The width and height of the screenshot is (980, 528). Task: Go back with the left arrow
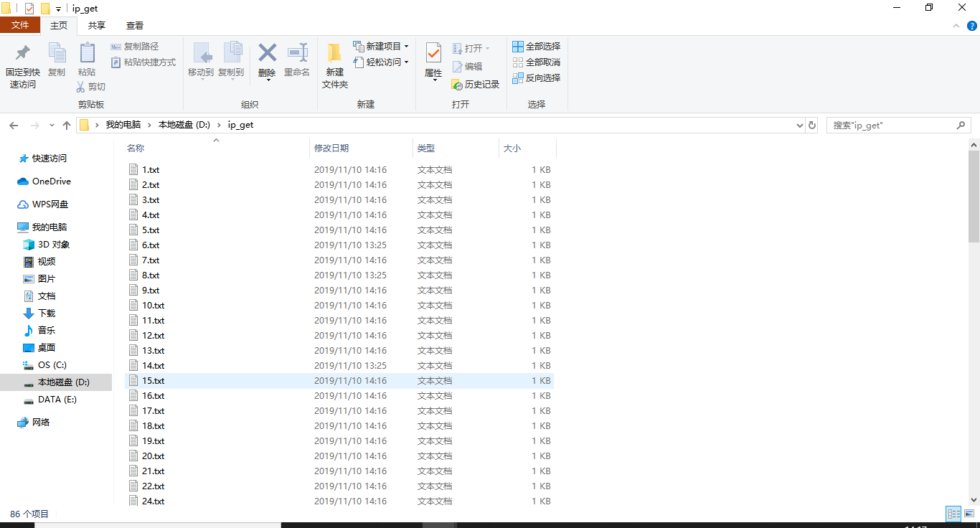(x=14, y=125)
